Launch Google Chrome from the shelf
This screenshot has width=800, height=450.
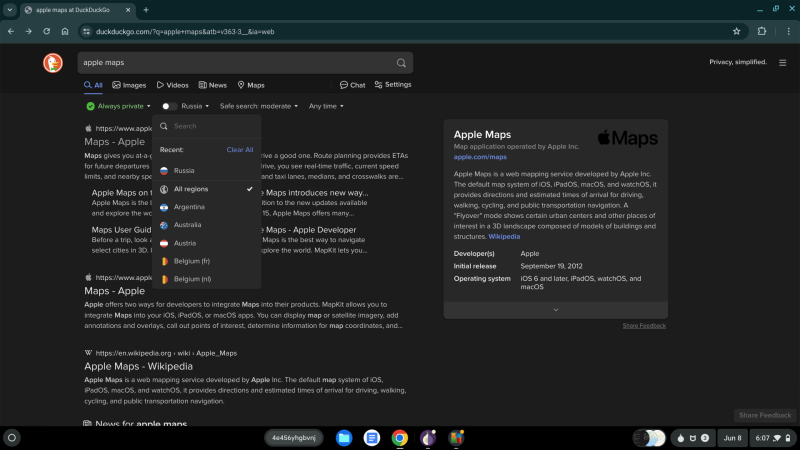tap(399, 438)
